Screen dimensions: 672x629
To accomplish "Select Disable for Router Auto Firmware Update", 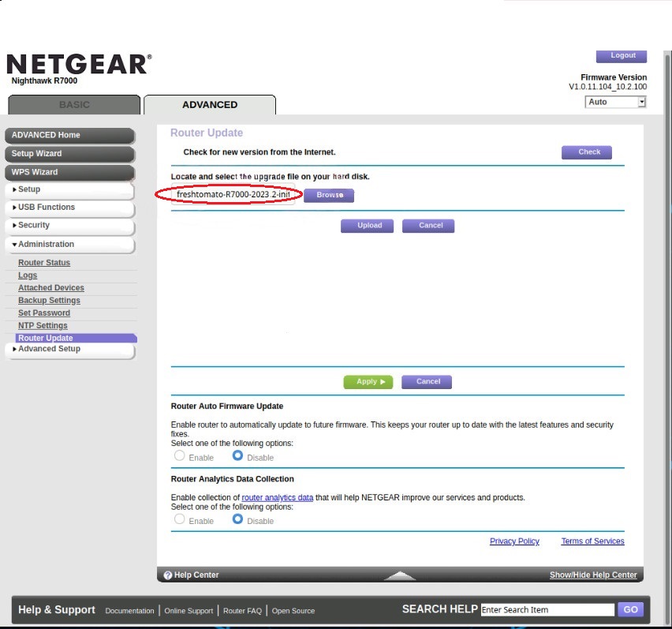I will (x=237, y=455).
